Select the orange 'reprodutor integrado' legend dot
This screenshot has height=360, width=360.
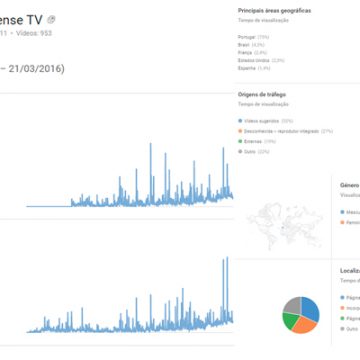(x=240, y=131)
